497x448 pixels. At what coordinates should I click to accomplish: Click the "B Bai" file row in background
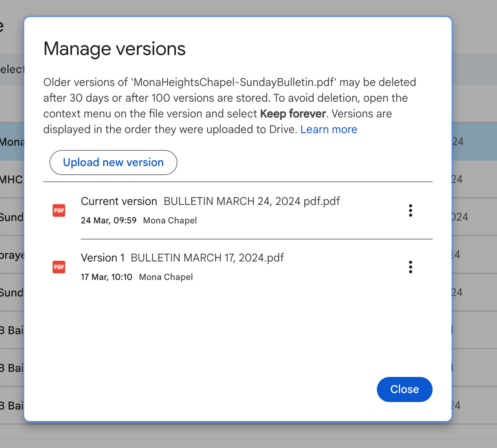(11, 330)
